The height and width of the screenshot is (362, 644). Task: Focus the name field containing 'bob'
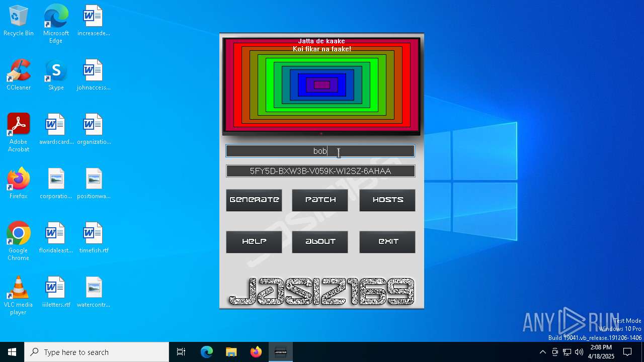click(x=320, y=151)
